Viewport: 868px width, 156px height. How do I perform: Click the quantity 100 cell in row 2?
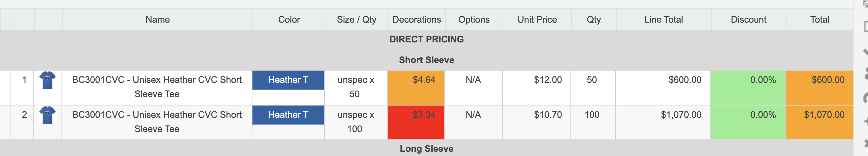click(592, 115)
